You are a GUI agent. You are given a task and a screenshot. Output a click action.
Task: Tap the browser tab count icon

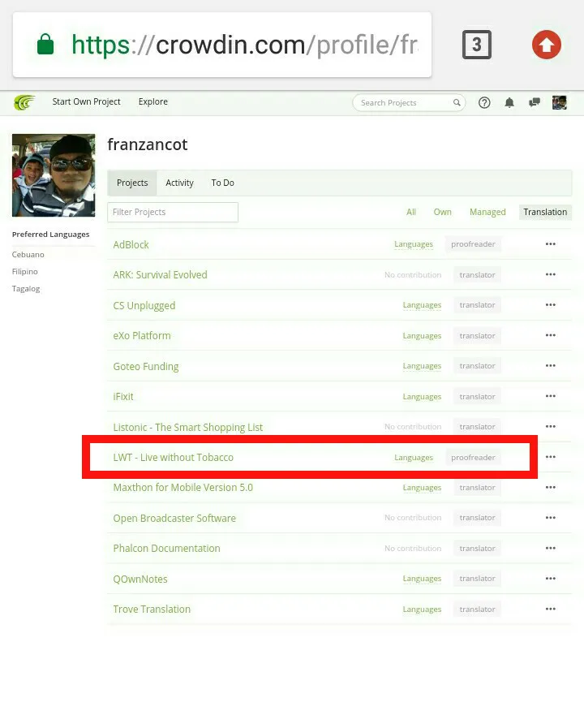point(477,45)
